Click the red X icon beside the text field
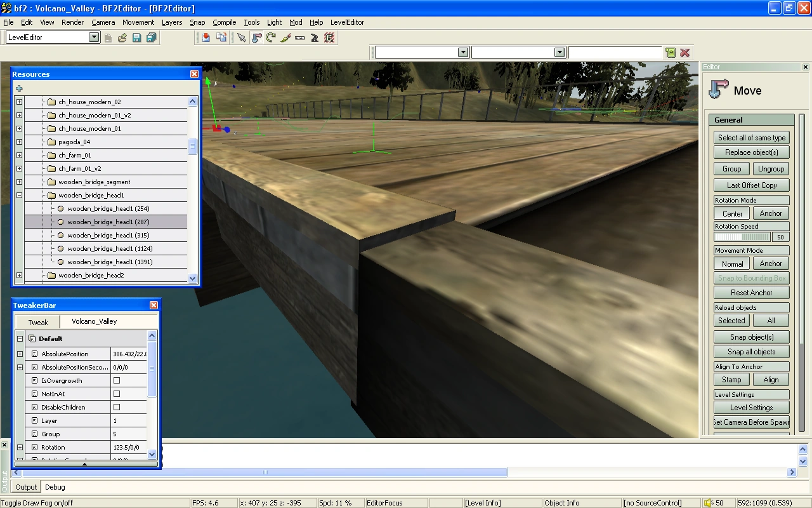 click(685, 53)
